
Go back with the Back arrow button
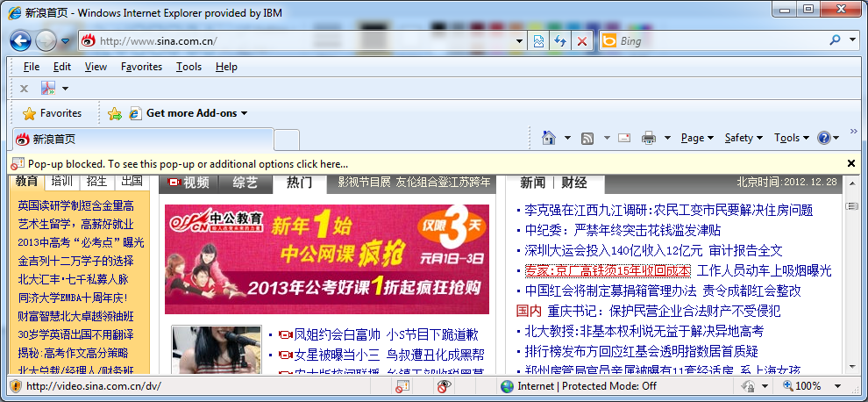[x=20, y=40]
